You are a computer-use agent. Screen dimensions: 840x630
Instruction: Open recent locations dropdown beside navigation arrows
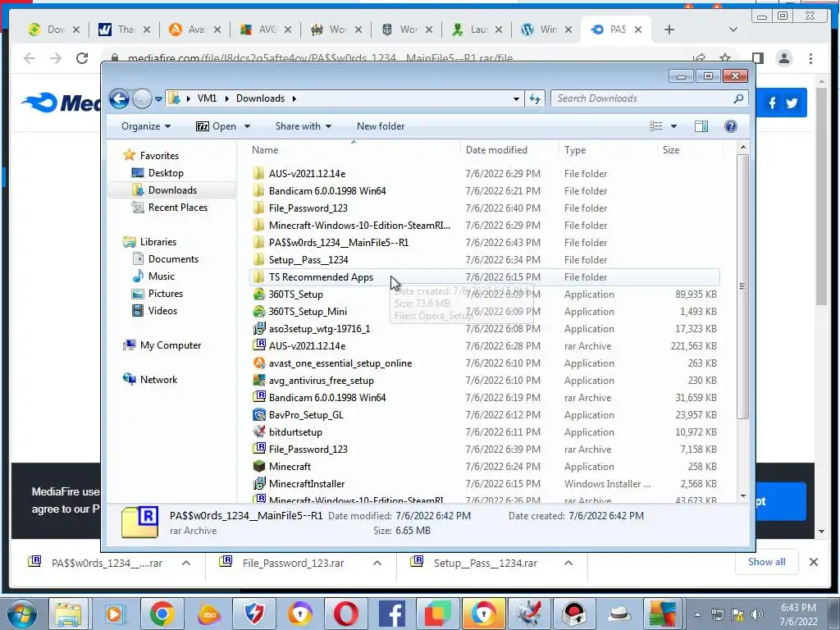pyautogui.click(x=158, y=99)
